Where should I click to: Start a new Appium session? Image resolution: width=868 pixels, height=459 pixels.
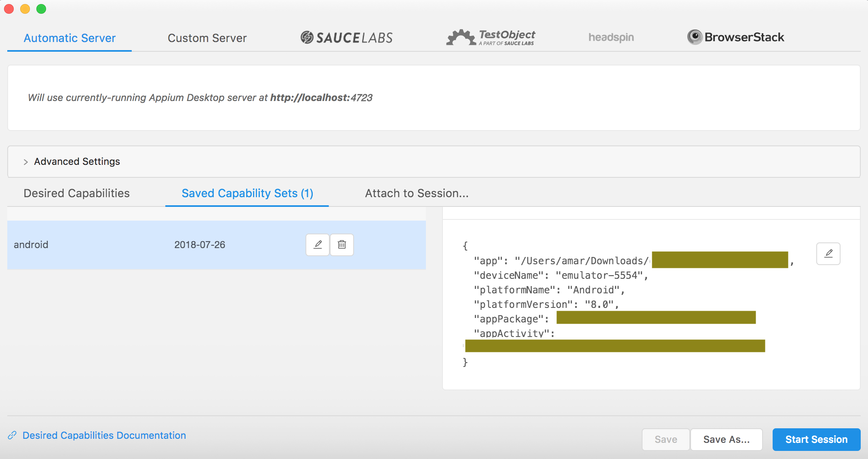(x=816, y=439)
